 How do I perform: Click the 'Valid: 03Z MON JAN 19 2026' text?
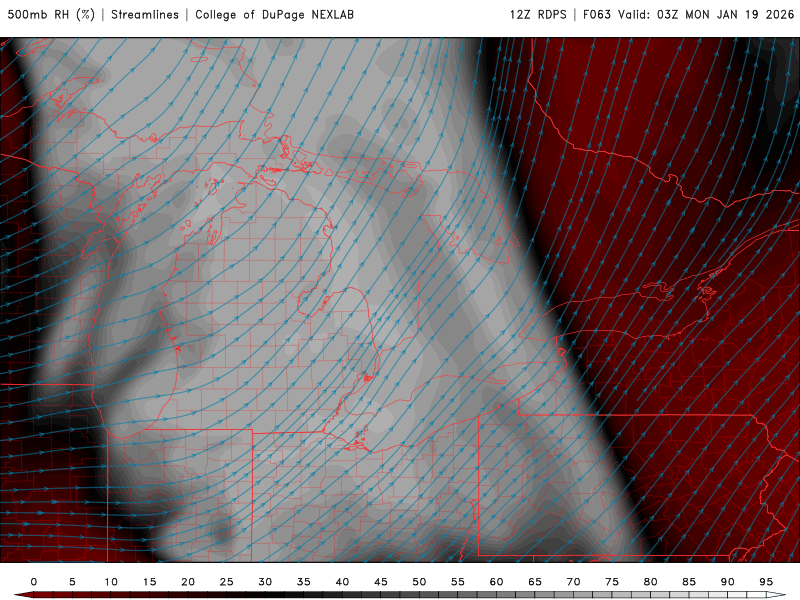click(x=706, y=15)
